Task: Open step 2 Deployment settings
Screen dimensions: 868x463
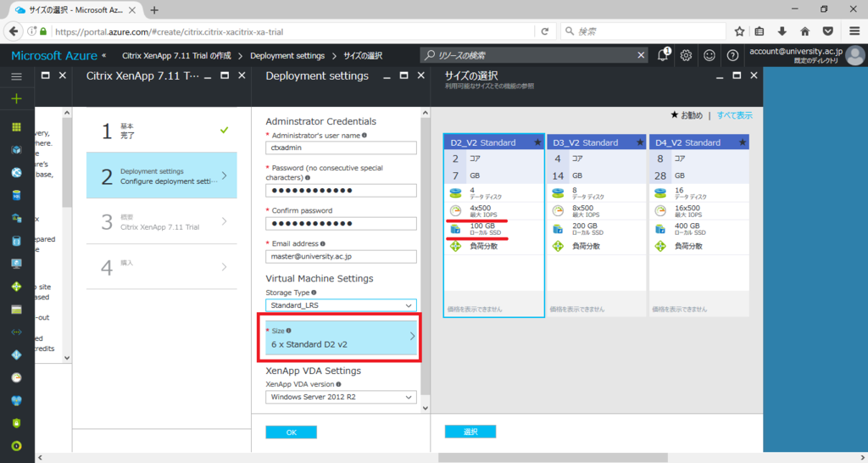Action: [162, 176]
